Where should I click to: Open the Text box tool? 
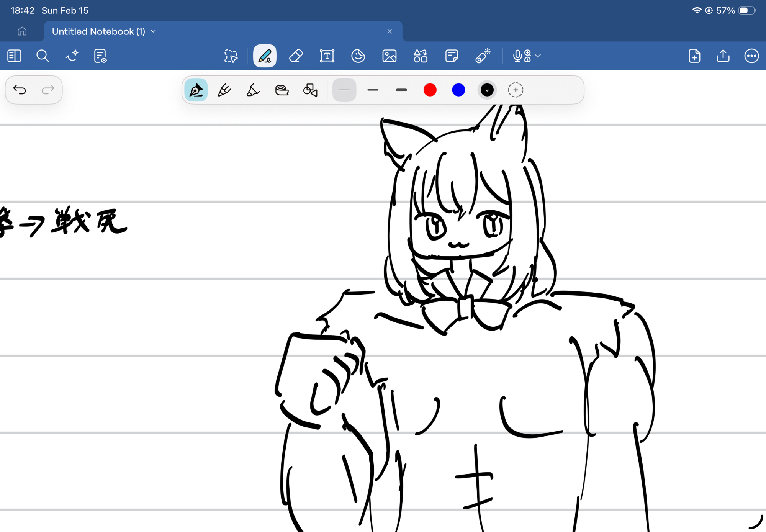327,56
